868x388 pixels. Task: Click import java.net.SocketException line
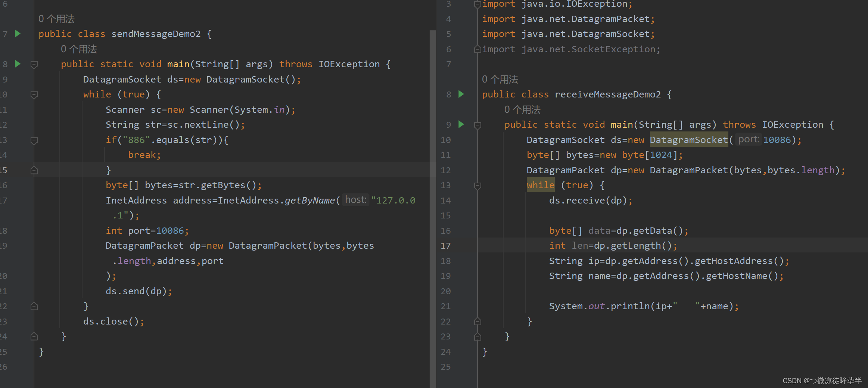pos(571,49)
